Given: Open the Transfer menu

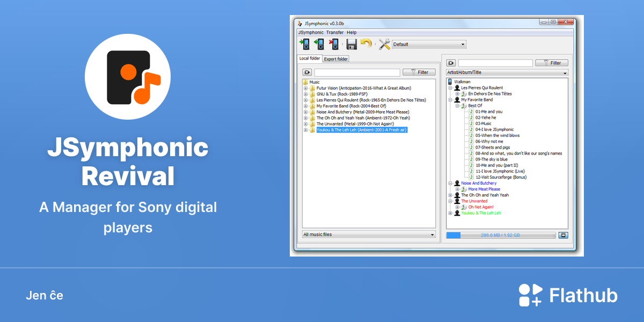Looking at the screenshot, I should pos(335,33).
